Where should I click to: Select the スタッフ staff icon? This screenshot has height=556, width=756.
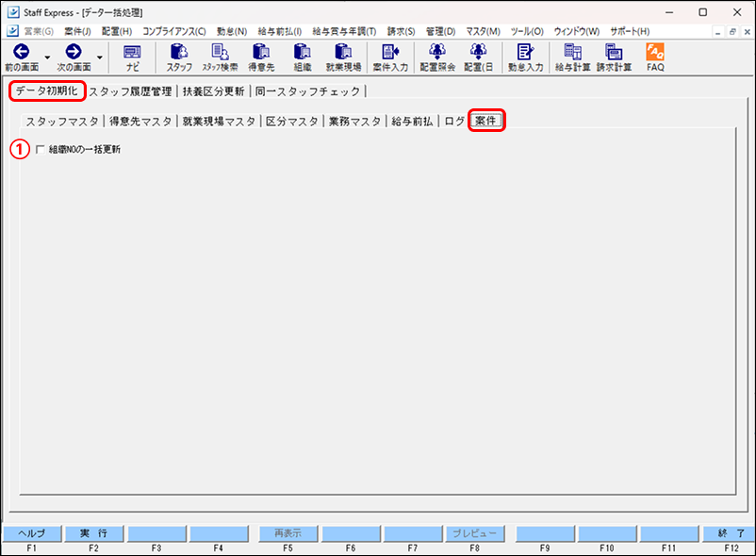point(178,58)
